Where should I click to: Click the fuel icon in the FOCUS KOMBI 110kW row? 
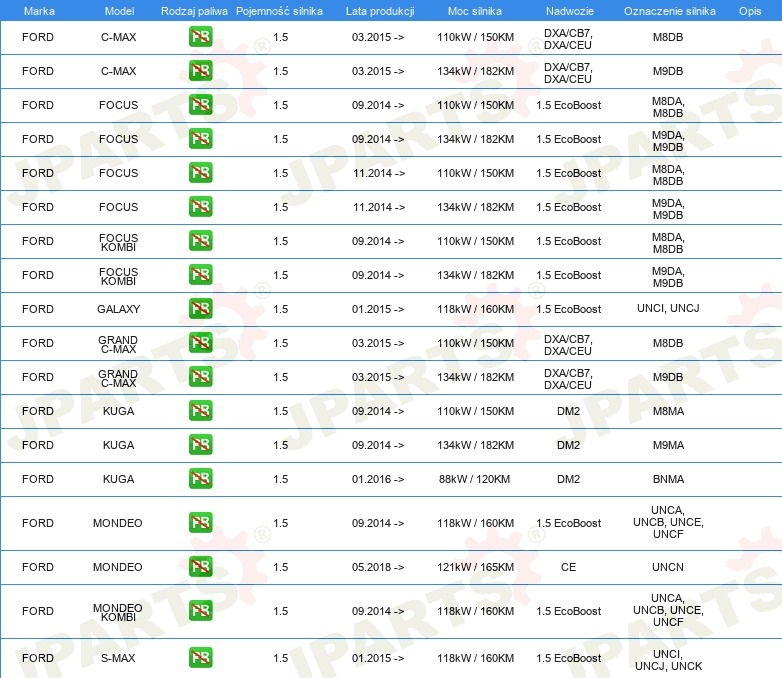coord(200,240)
